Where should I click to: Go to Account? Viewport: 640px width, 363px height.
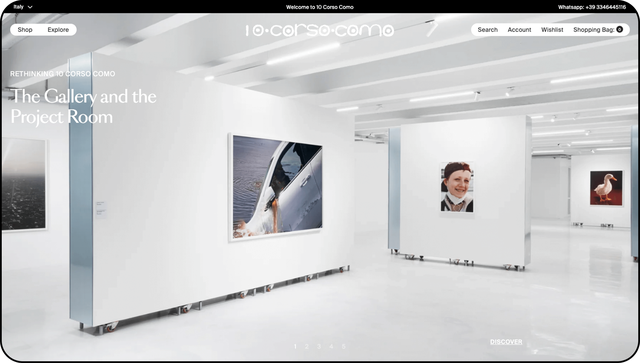click(x=519, y=29)
